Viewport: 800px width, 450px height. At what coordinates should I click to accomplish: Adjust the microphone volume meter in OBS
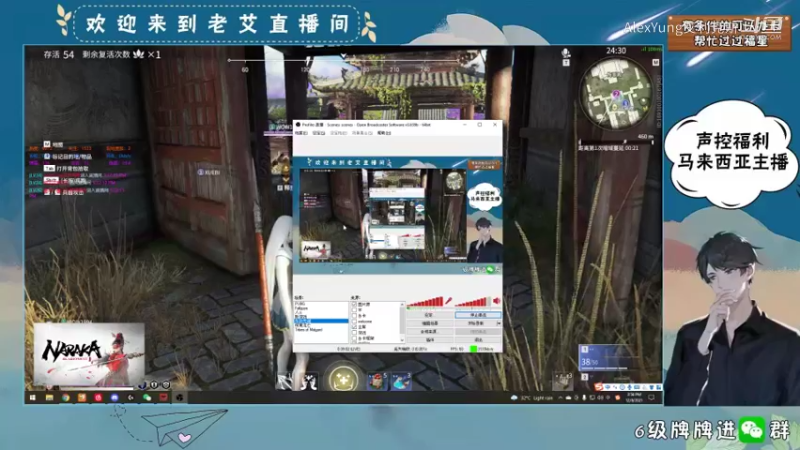(425, 302)
